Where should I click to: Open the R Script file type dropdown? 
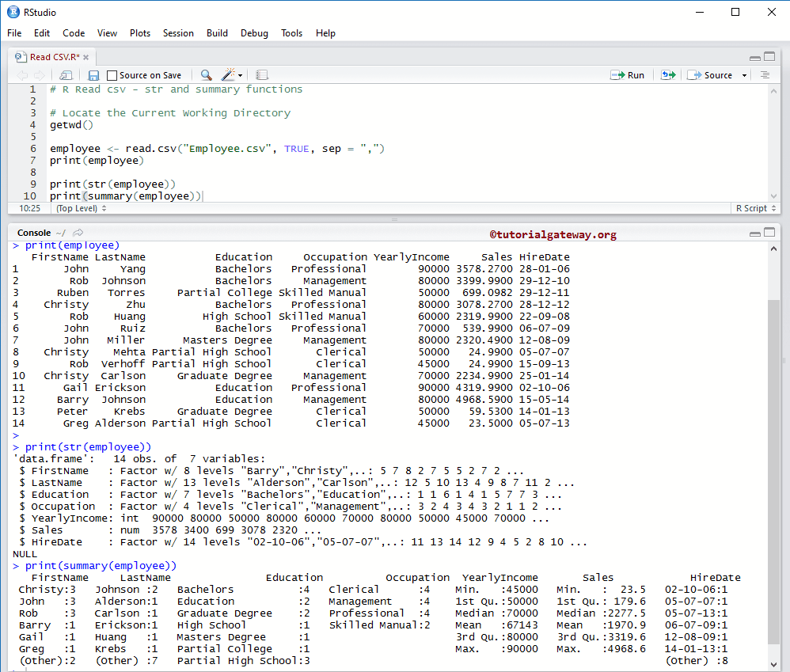[x=755, y=208]
